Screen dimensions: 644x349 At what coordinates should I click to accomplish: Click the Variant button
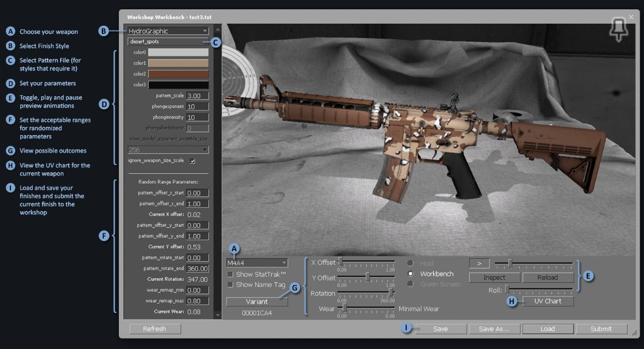click(257, 301)
